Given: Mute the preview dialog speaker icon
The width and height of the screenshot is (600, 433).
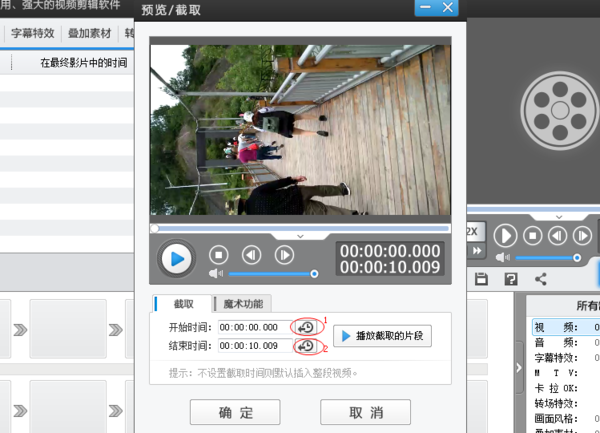Looking at the screenshot, I should 214,273.
